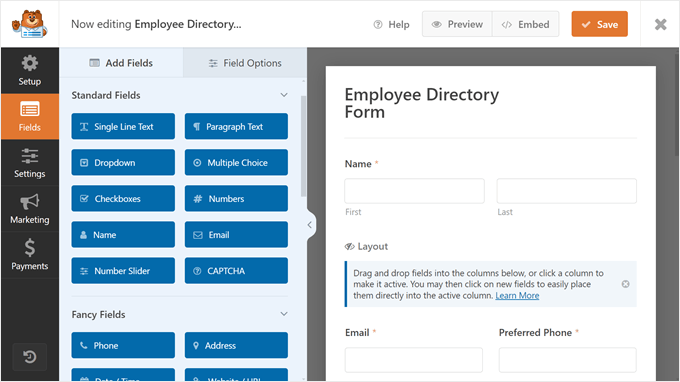Screen dimensions: 680x382
Task: Select the Employee Directory Form title
Action: coord(422,103)
